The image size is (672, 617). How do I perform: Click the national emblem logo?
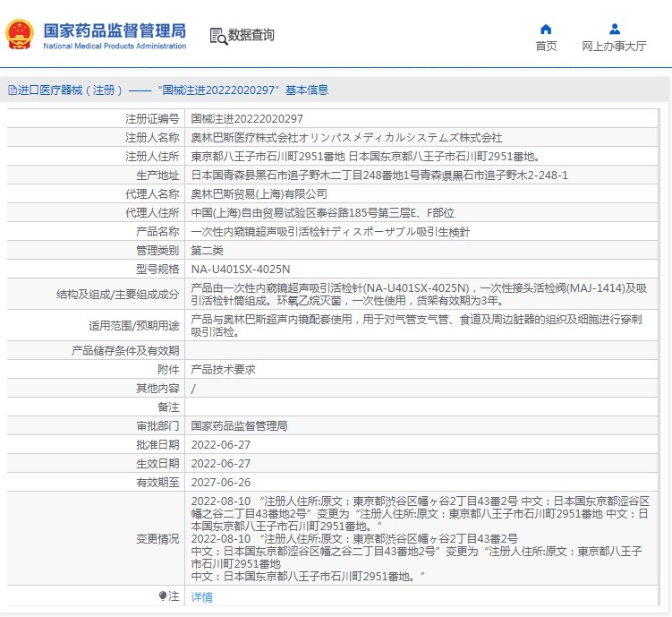pyautogui.click(x=20, y=35)
